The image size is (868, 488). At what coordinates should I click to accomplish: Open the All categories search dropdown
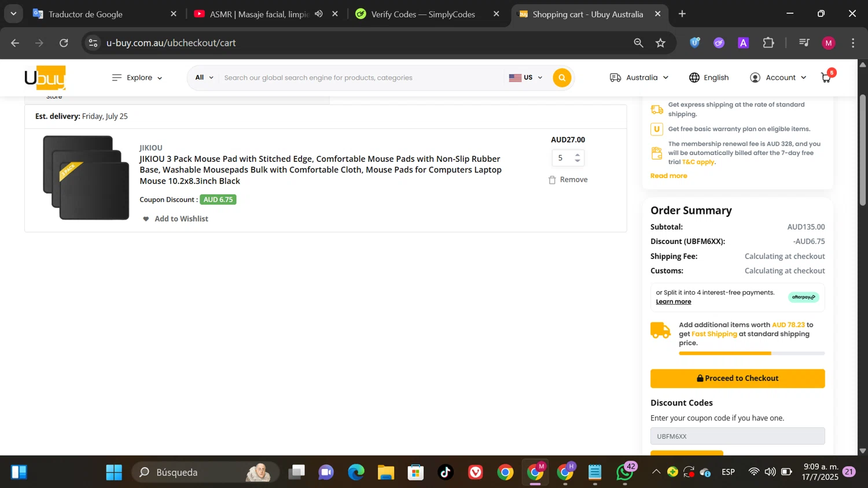tap(204, 77)
